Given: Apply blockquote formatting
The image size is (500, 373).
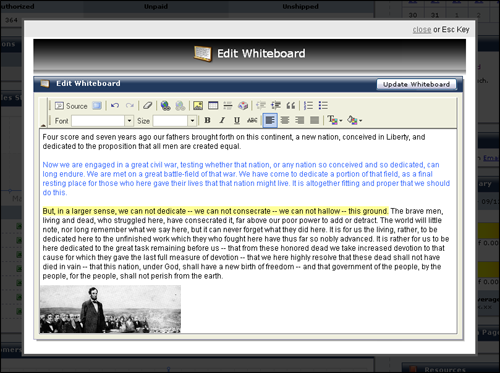Looking at the screenshot, I should (291, 106).
